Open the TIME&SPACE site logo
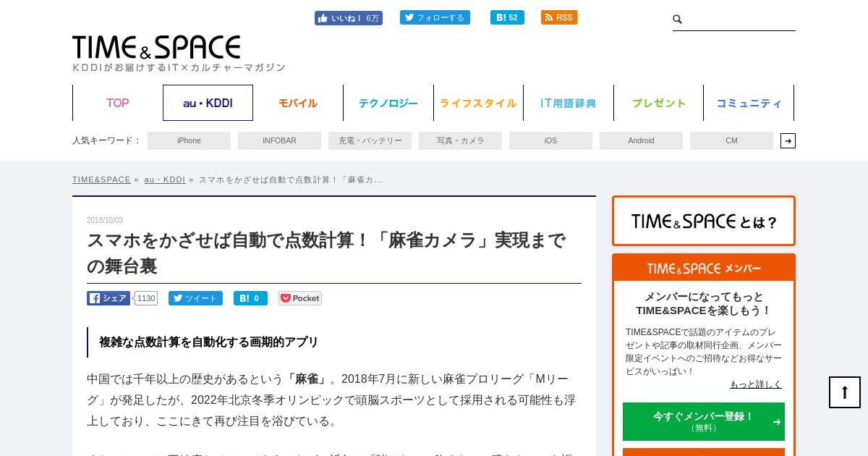Viewport: 868px width, 456px height. coord(156,48)
